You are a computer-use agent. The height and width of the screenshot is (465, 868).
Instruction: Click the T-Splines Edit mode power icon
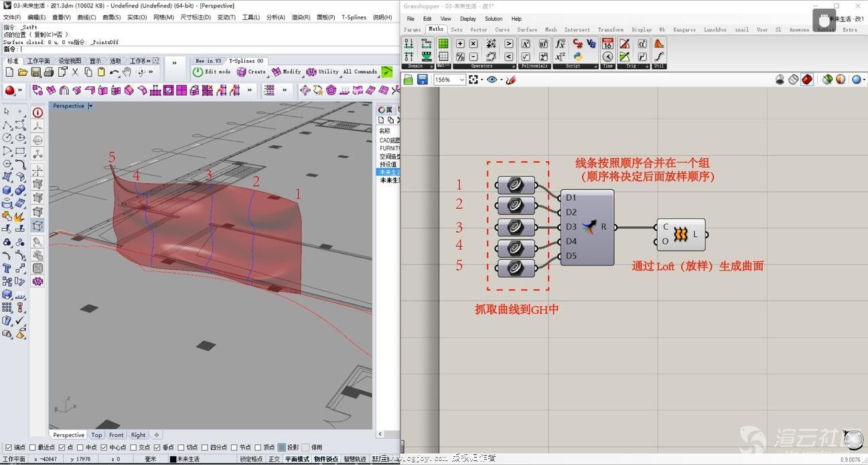click(x=198, y=72)
